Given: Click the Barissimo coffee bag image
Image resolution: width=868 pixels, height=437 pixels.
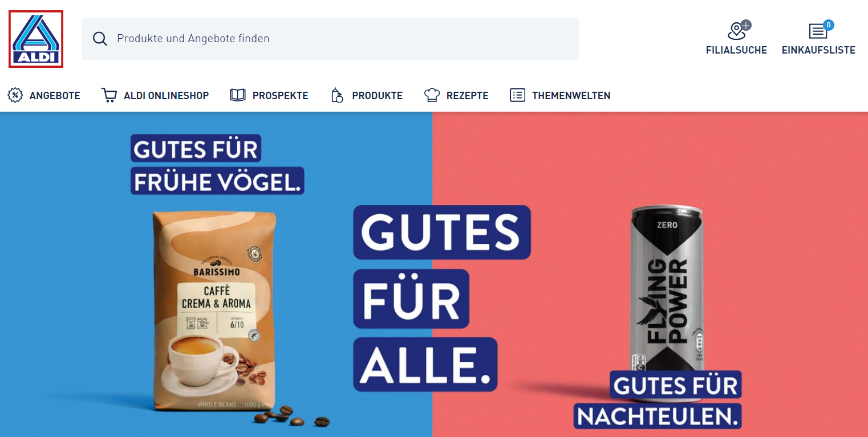Looking at the screenshot, I should [x=215, y=310].
